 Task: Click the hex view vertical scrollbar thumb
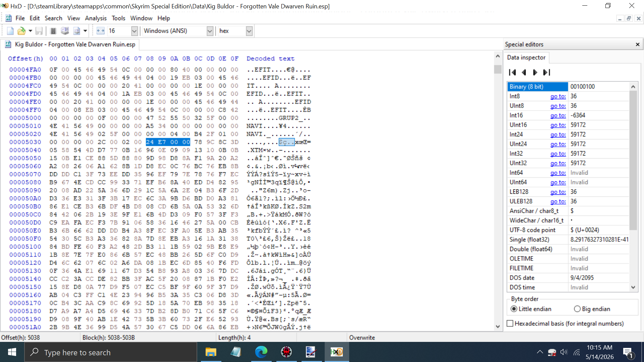point(498,69)
